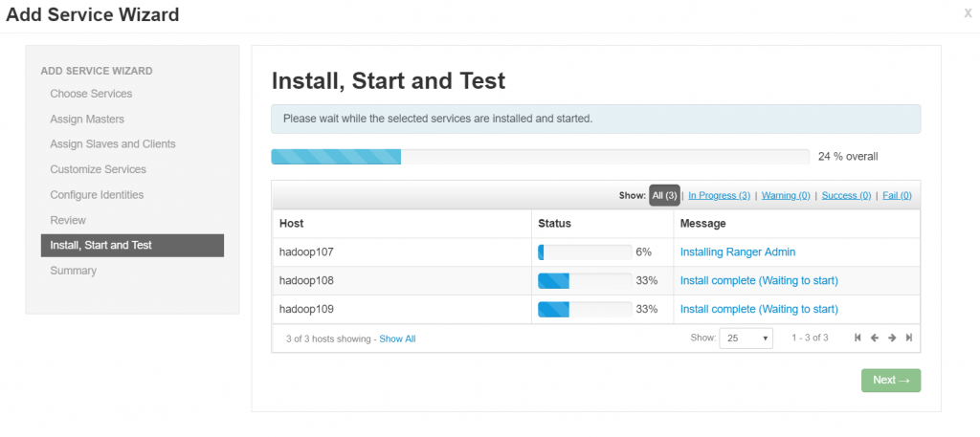The image size is (980, 437).
Task: Click the overall 24% progress bar
Action: coord(540,157)
